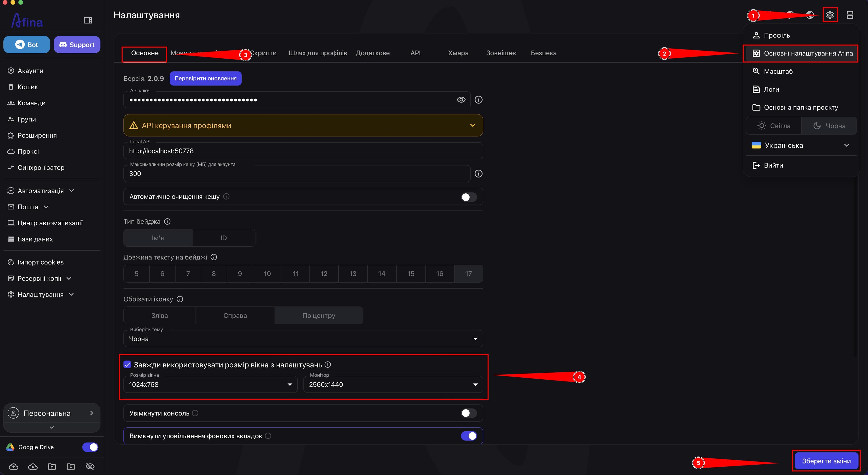Switch to the API tab
The height and width of the screenshot is (475, 868).
point(415,53)
